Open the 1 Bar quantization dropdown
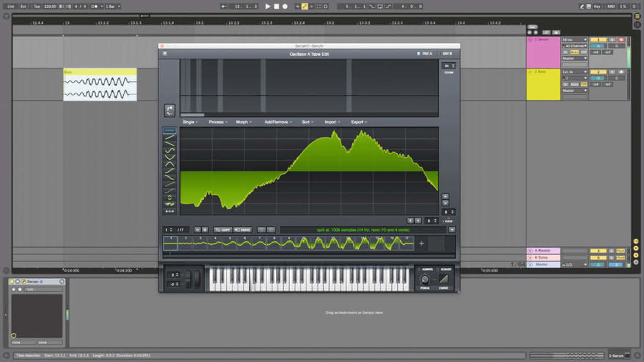The width and height of the screenshot is (644, 362). [x=112, y=6]
